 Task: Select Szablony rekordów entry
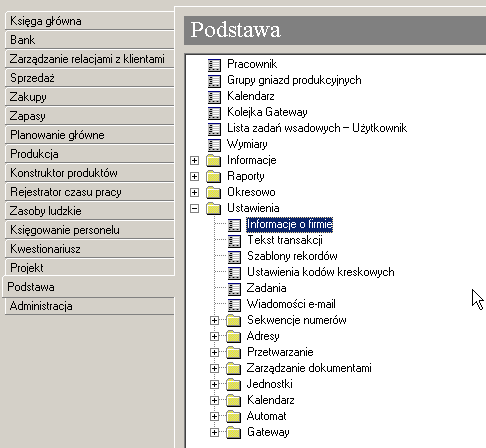tap(292, 256)
